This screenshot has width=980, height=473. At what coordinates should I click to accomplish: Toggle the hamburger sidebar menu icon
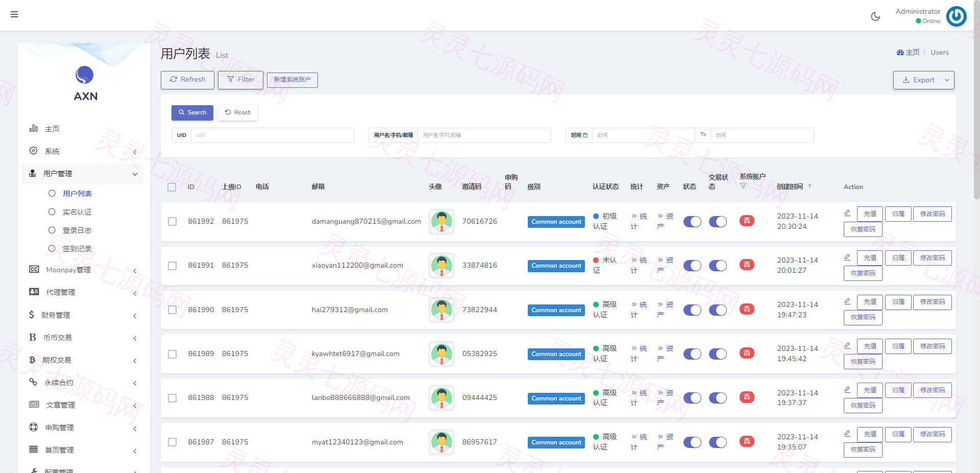[x=14, y=14]
